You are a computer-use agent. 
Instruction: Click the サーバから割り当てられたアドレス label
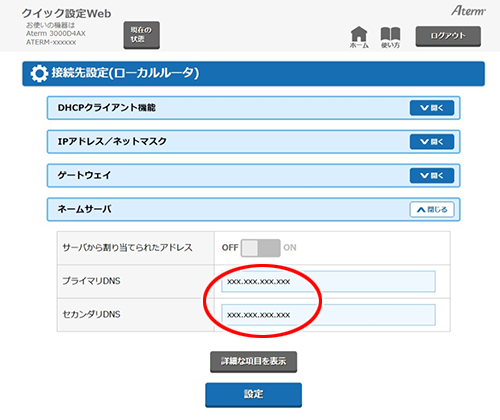click(x=128, y=248)
